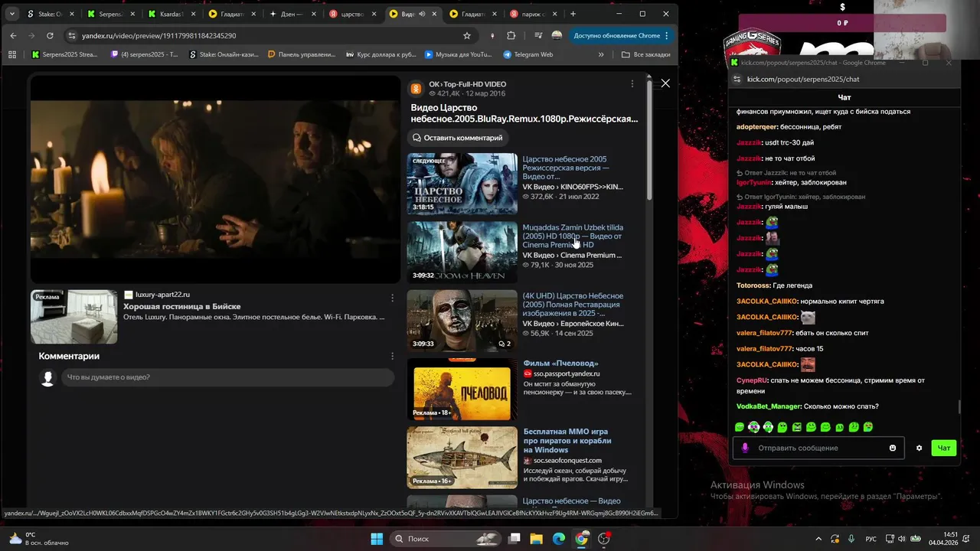The width and height of the screenshot is (980, 551).
Task: Focus the Что вы думаете о видео field
Action: [x=228, y=377]
